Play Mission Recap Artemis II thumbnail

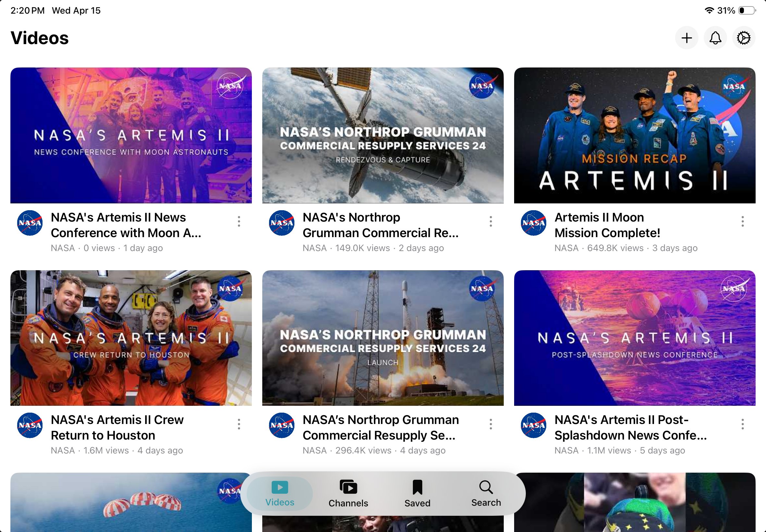[x=635, y=135]
